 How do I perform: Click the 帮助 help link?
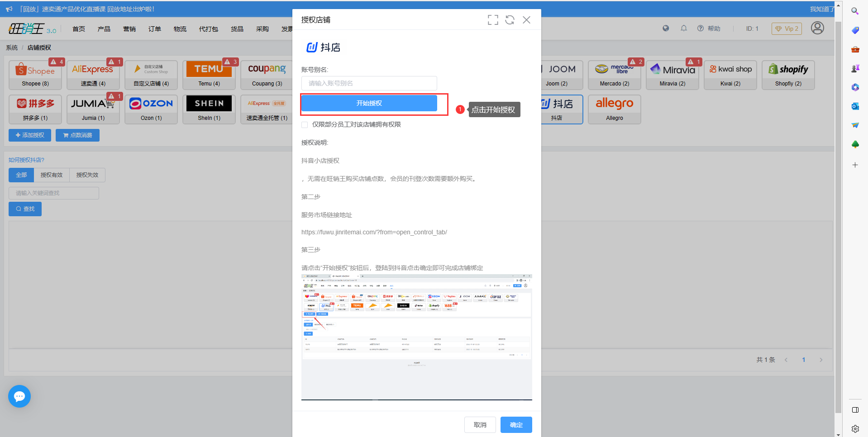point(709,28)
